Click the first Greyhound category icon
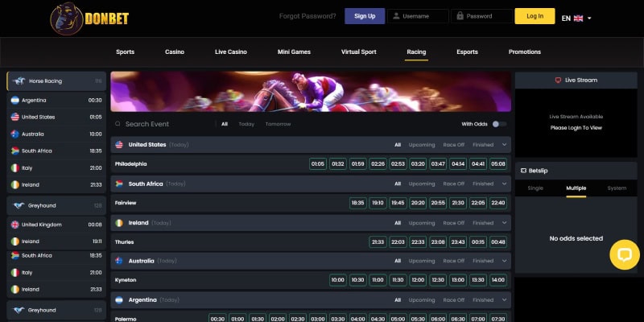644x322 pixels. [x=18, y=205]
